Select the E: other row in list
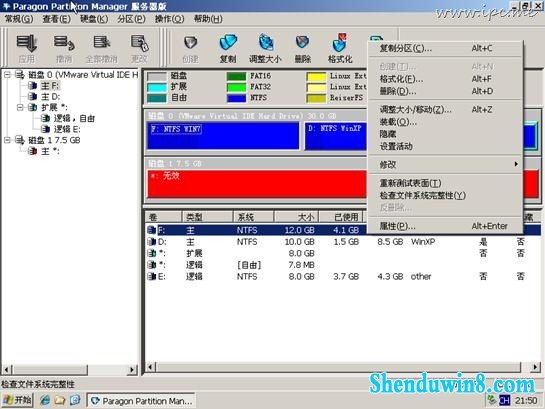Screen dimensions: 545x409 (343, 276)
